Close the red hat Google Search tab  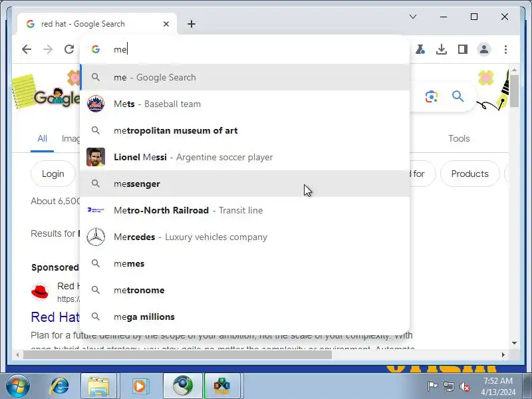coord(166,24)
